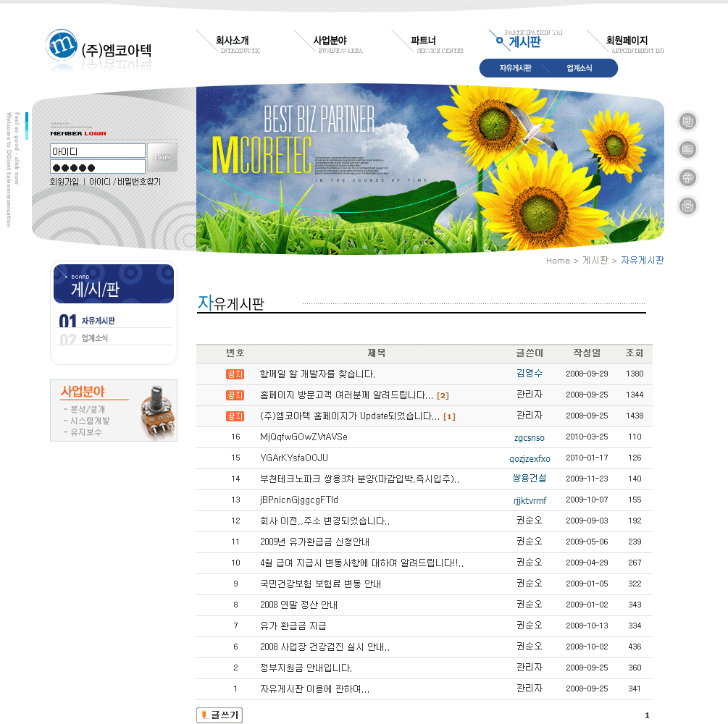
Task: Click view count 1438
Action: [x=635, y=416]
